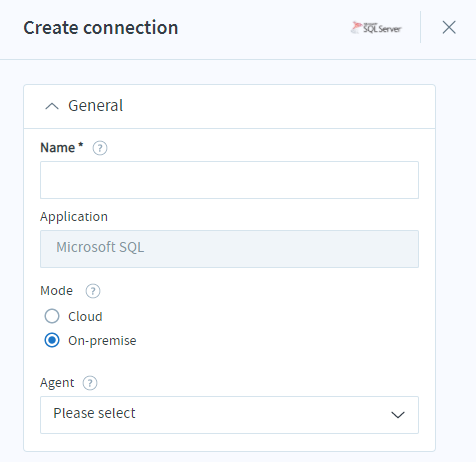Click the Please select placeholder text
Screen dimensions: 476x462
94,413
